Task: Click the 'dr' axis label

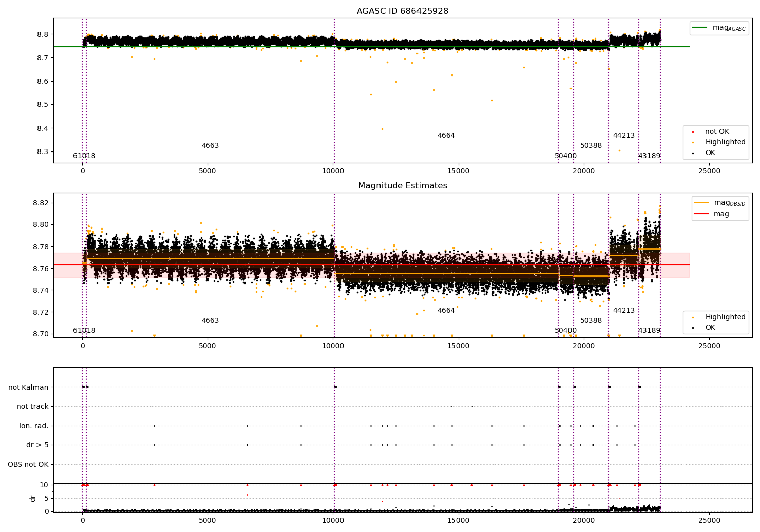Action: point(33,498)
